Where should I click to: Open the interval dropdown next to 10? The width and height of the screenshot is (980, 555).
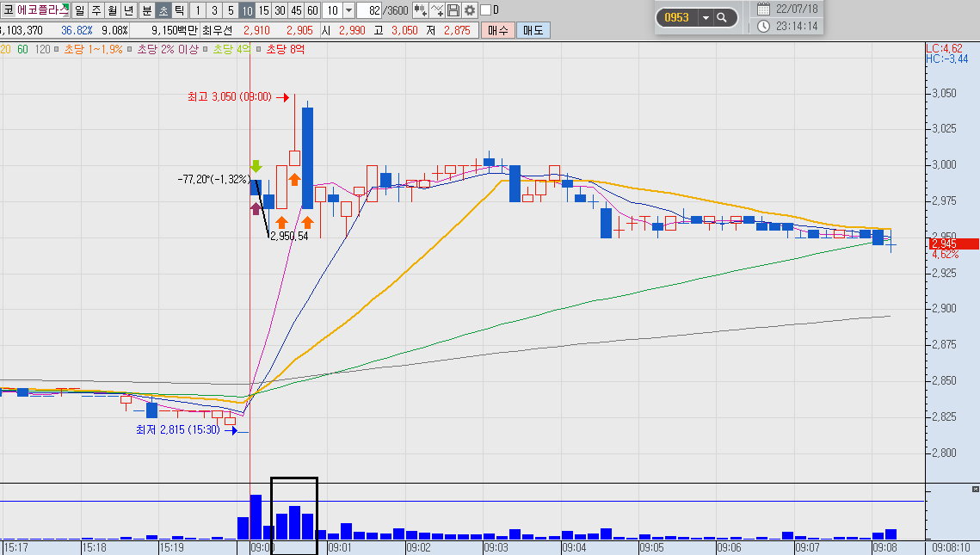(348, 10)
